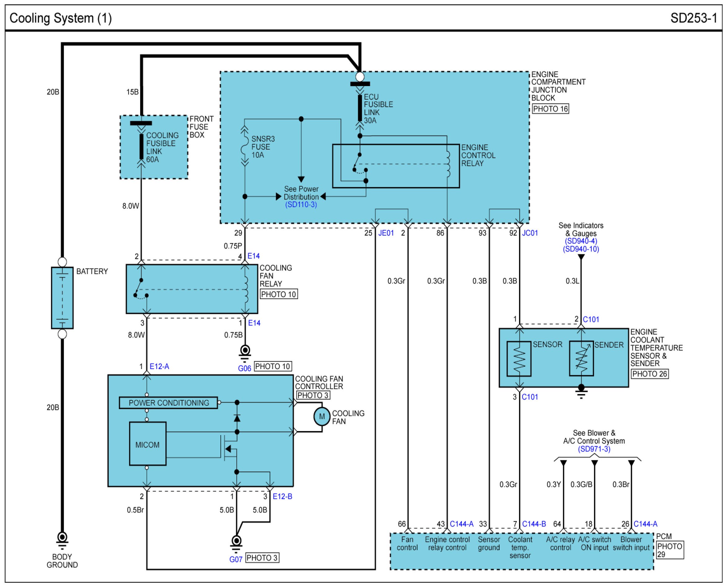Click PHOTO 29 button next to PCM
Image resolution: width=728 pixels, height=588 pixels.
coord(669,550)
